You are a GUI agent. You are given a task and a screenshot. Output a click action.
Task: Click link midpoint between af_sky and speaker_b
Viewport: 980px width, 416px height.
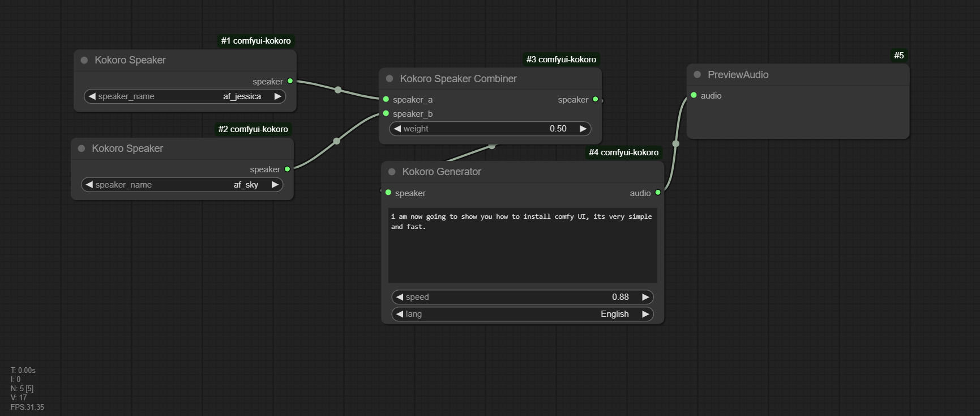coord(337,141)
